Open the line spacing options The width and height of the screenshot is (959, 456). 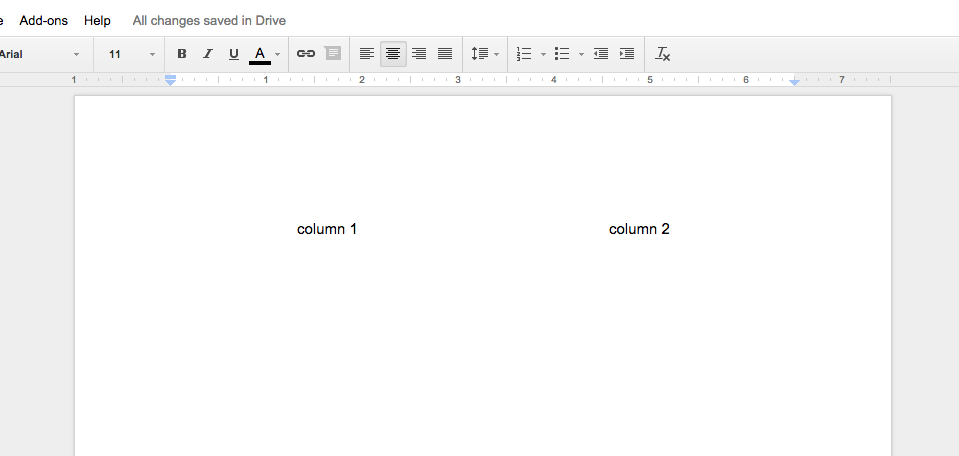[x=480, y=54]
